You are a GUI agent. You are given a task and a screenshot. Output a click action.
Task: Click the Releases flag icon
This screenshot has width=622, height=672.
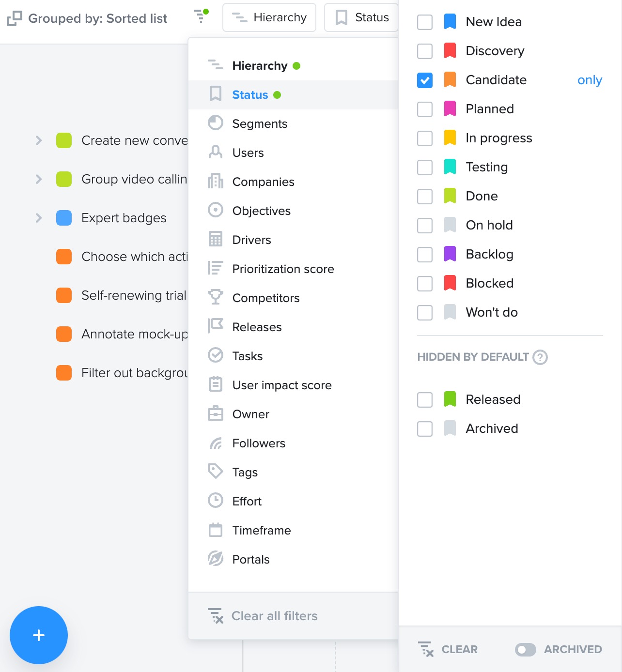click(216, 326)
